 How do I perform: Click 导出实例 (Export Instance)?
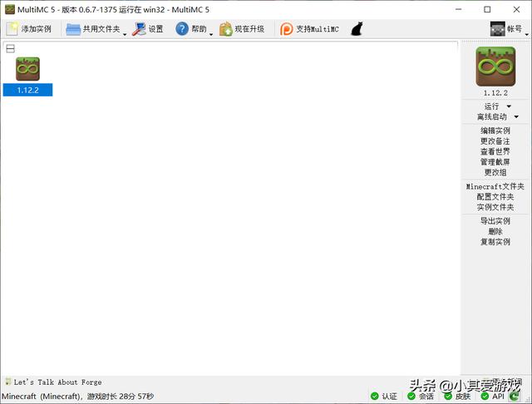pos(495,221)
